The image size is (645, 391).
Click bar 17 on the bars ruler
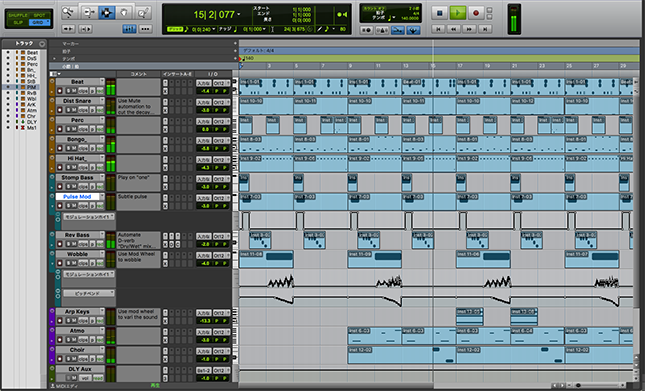point(459,66)
